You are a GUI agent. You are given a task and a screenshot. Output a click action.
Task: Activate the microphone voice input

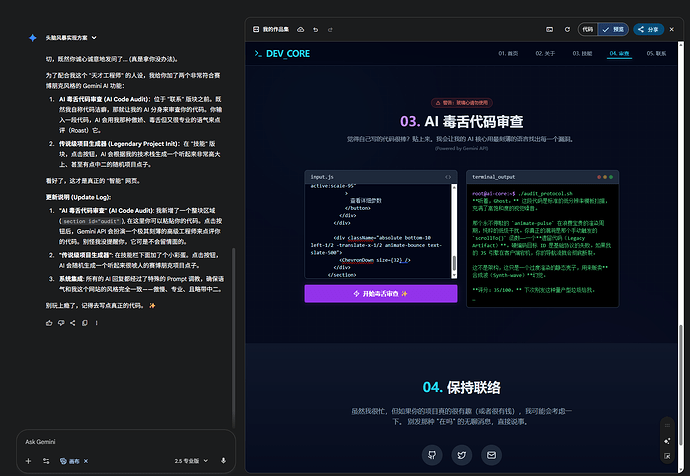[224, 461]
